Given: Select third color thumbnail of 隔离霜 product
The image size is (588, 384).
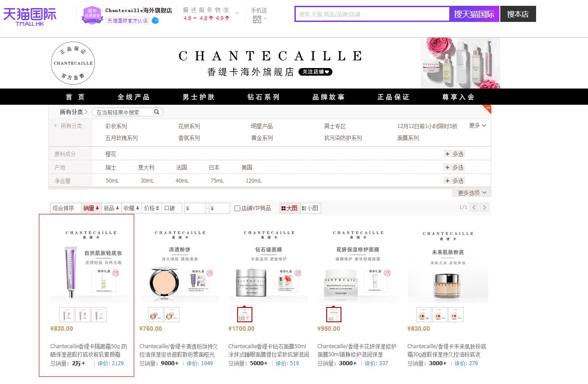Looking at the screenshot, I should (99, 315).
